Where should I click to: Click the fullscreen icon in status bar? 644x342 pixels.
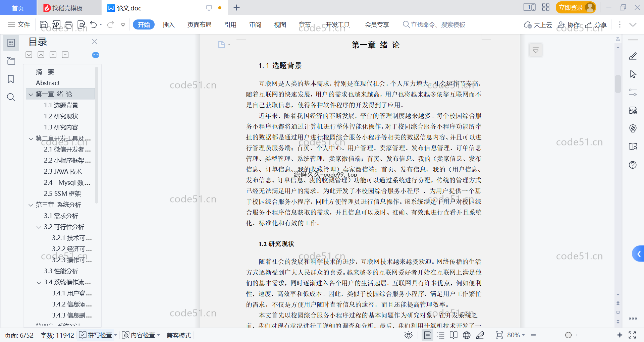click(x=632, y=335)
